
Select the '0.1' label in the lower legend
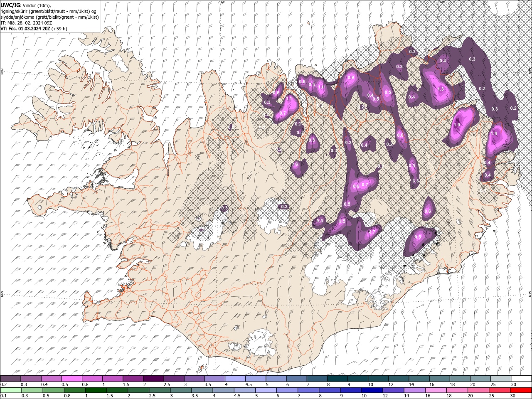click(x=4, y=396)
